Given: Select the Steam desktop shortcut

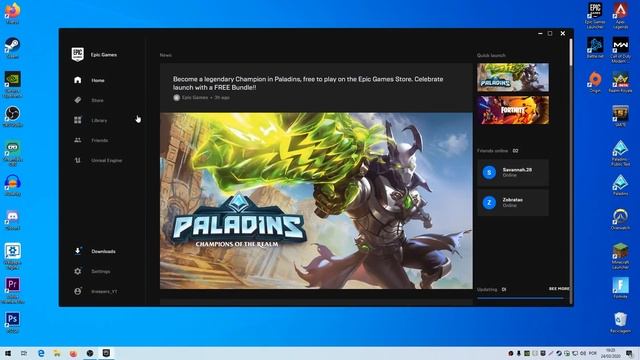Looking at the screenshot, I should [x=13, y=48].
